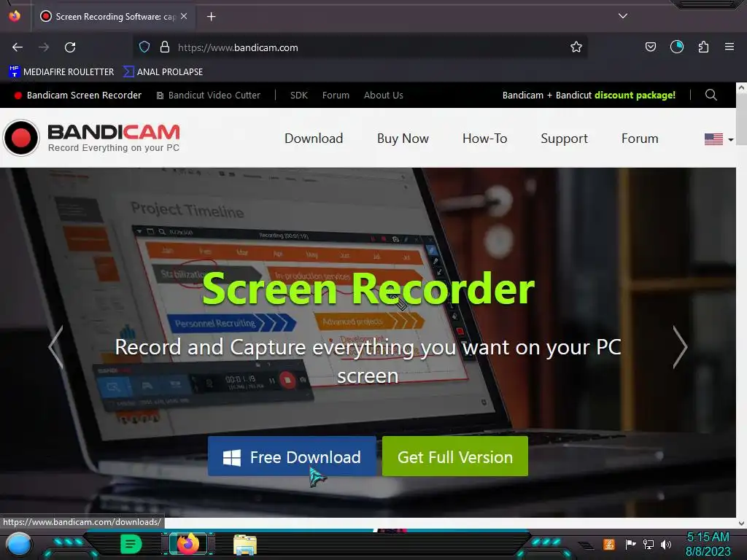Open a new browser tab

[x=211, y=17]
